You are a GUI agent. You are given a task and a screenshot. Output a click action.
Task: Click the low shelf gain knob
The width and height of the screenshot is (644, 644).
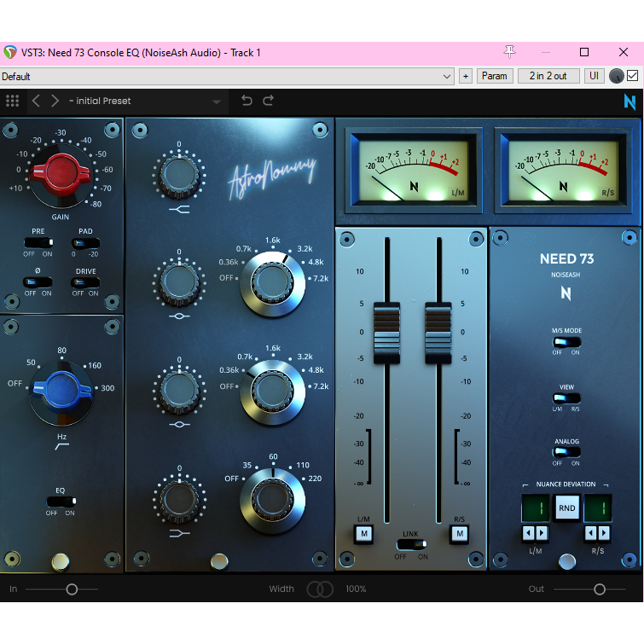tap(179, 500)
